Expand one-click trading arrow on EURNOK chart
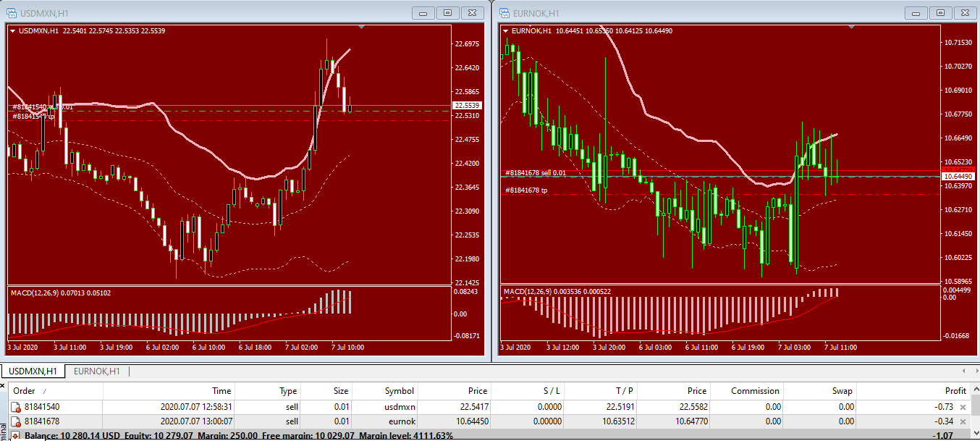The height and width of the screenshot is (441, 980). click(505, 30)
